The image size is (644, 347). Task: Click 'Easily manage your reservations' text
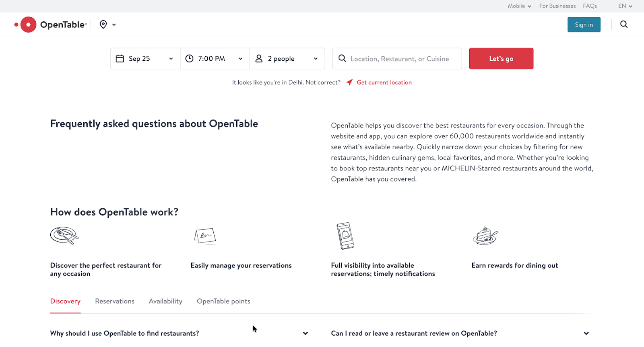click(x=241, y=265)
